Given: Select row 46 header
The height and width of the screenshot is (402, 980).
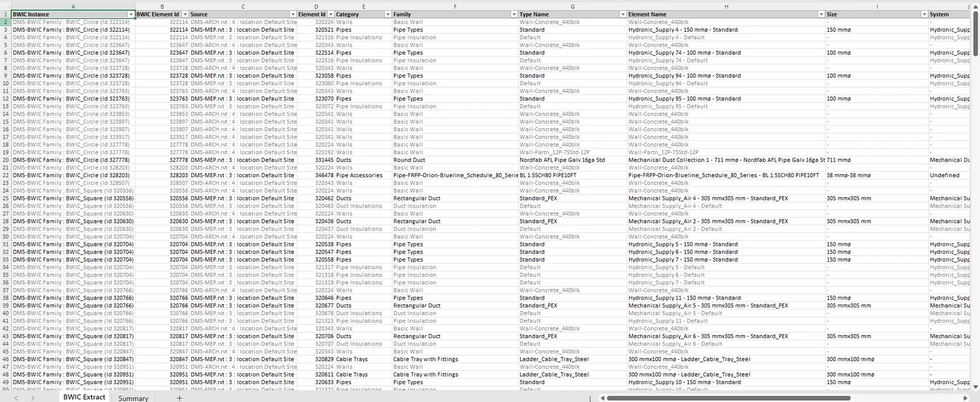Looking at the screenshot, I should pos(6,359).
